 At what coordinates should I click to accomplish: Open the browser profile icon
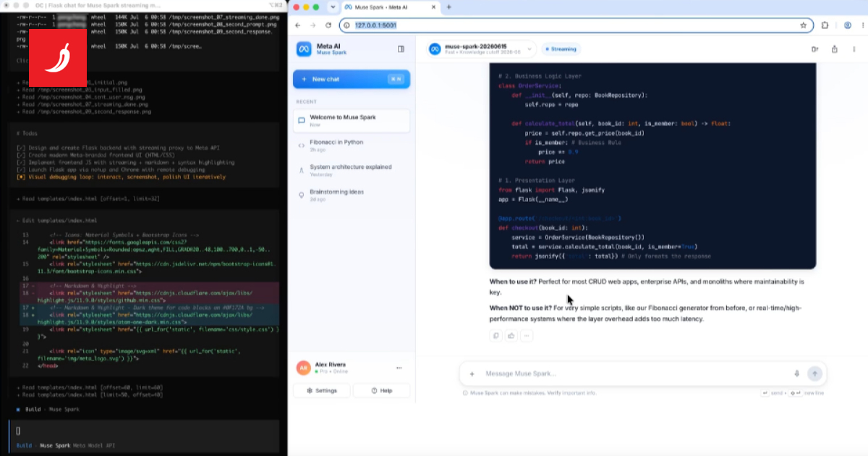847,25
